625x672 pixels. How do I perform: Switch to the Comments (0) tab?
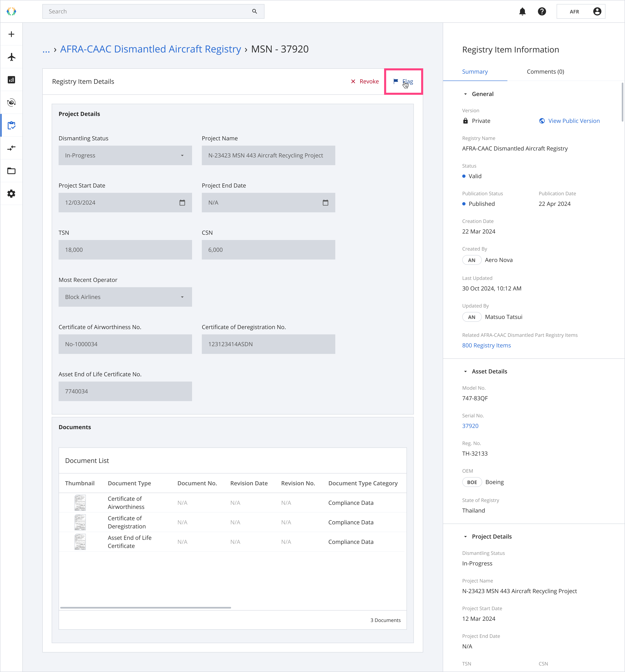click(x=545, y=72)
